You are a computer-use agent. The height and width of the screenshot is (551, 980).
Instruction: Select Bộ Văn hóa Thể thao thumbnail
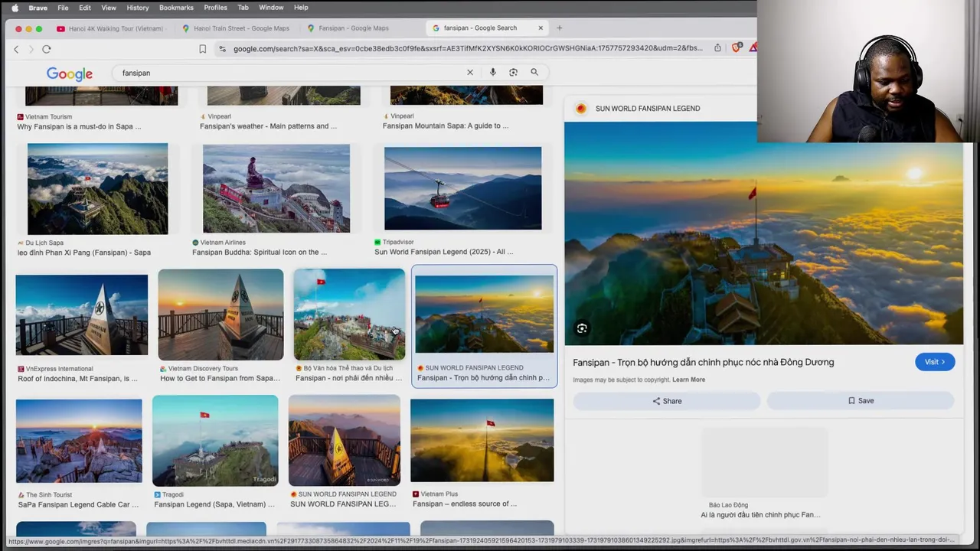click(x=349, y=315)
